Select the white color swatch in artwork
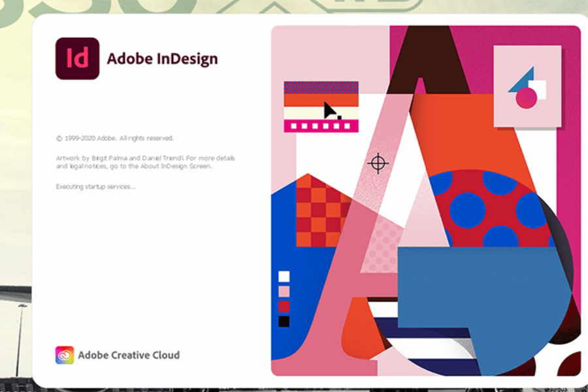The width and height of the screenshot is (588, 392). coord(284,276)
